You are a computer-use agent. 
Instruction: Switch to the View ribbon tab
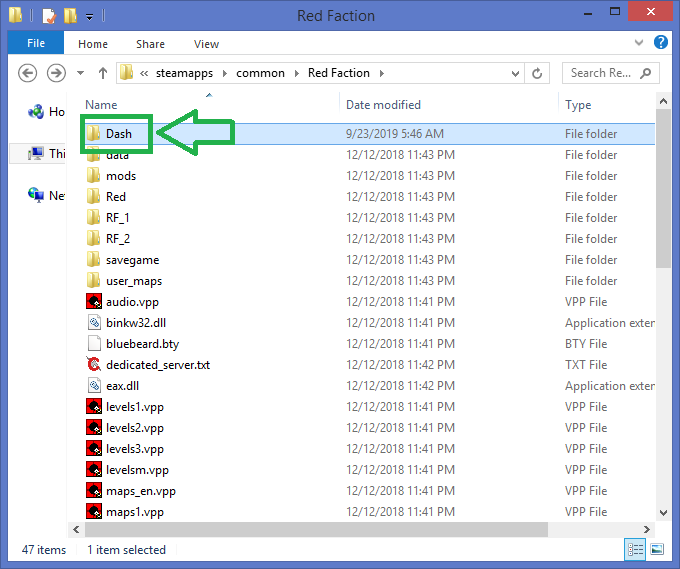[x=206, y=44]
